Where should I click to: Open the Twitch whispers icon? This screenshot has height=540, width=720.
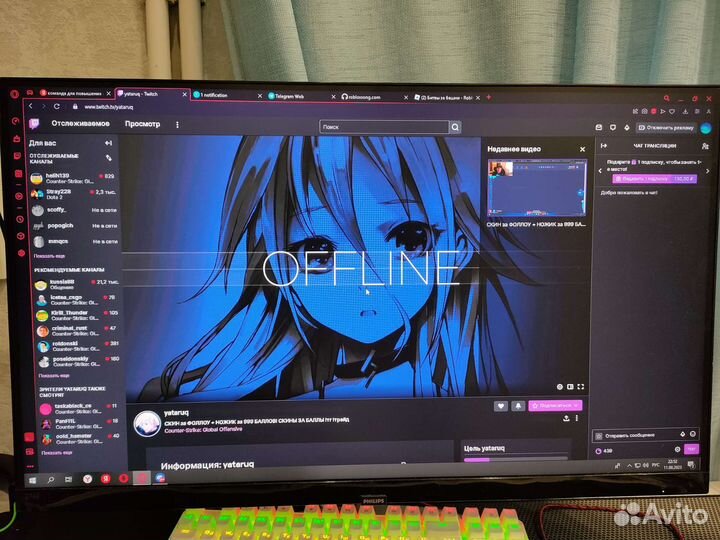tap(613, 127)
